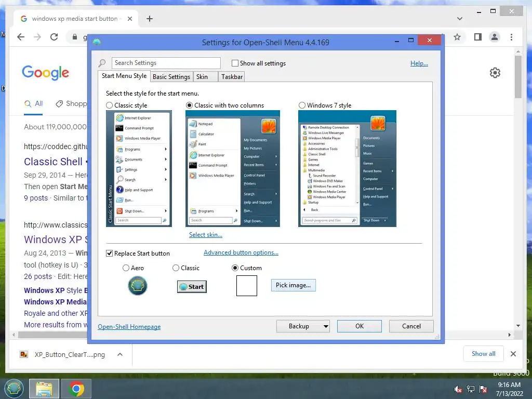Open the Backup dropdown arrow

[326, 326]
